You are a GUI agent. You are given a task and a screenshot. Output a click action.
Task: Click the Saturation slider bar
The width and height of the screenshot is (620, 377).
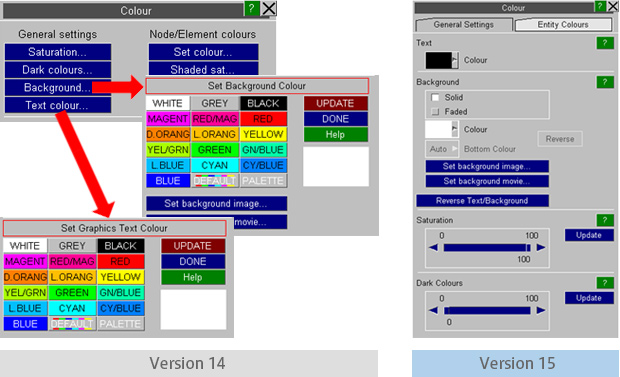(487, 248)
